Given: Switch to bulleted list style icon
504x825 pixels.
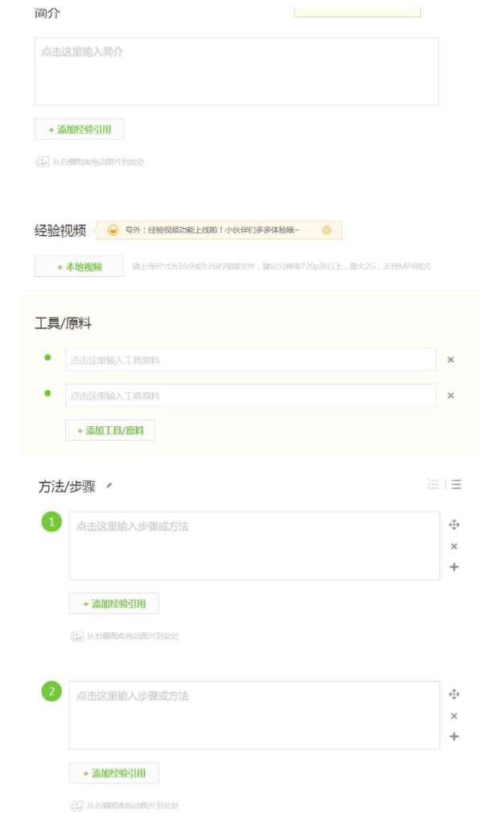Looking at the screenshot, I should tap(456, 484).
